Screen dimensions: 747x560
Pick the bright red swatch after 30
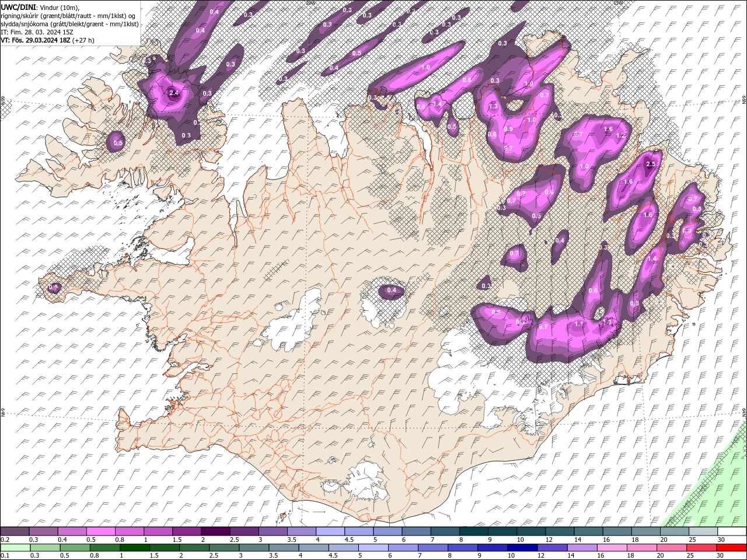(x=731, y=548)
